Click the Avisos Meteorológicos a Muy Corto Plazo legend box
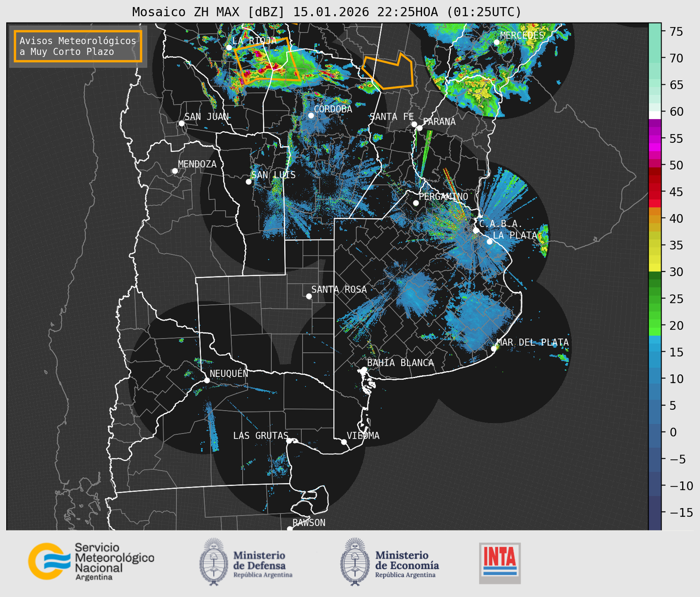Image resolution: width=700 pixels, height=597 pixels. [78, 46]
